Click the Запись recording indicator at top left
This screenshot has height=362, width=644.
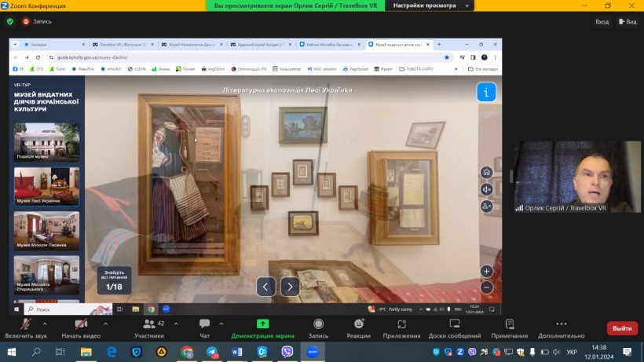click(37, 21)
